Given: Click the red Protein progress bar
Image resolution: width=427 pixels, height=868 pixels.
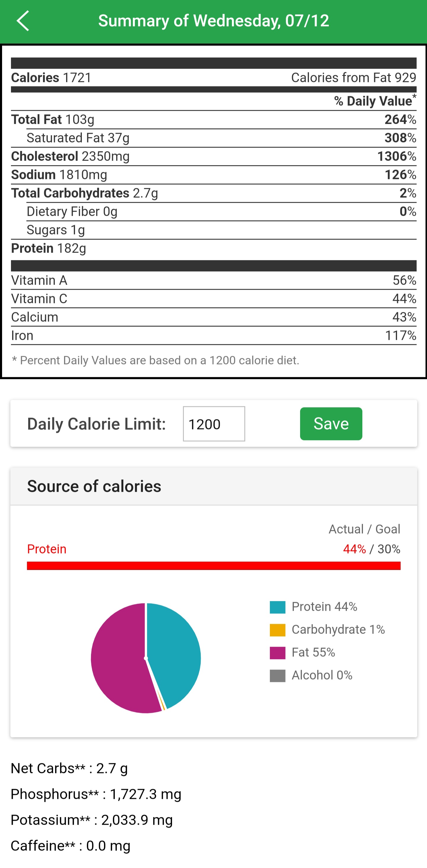Looking at the screenshot, I should coord(213,565).
